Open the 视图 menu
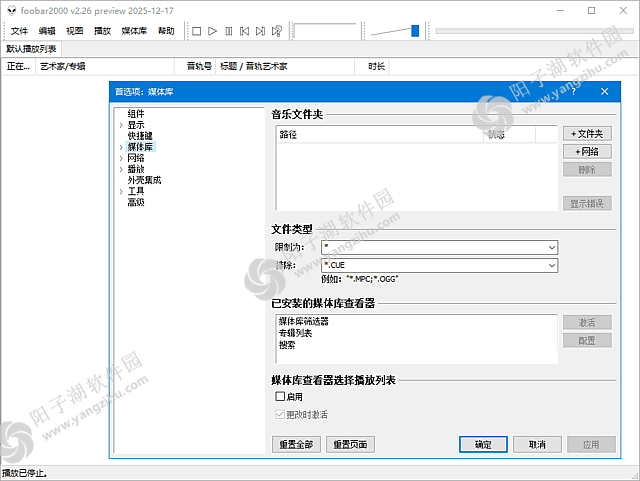 (75, 31)
